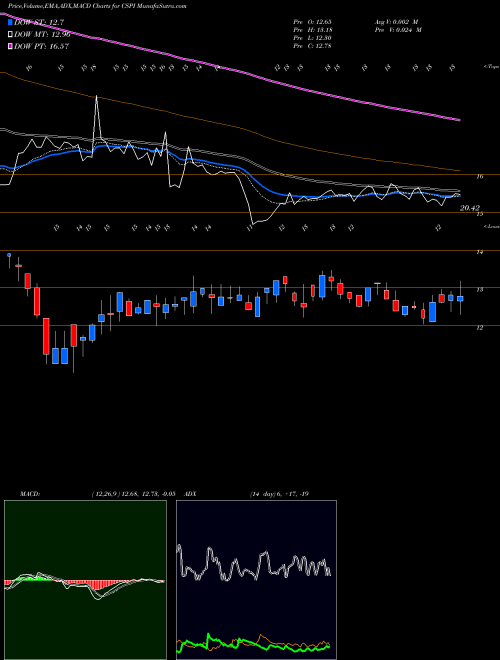Click the 20.42 value label
The image size is (500, 660).
pos(470,208)
